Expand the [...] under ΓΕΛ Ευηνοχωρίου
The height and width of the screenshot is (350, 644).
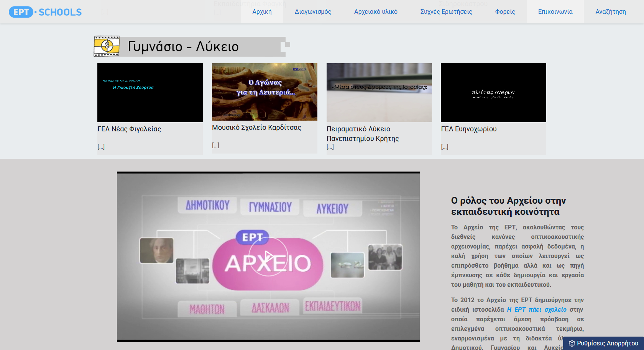pos(445,146)
